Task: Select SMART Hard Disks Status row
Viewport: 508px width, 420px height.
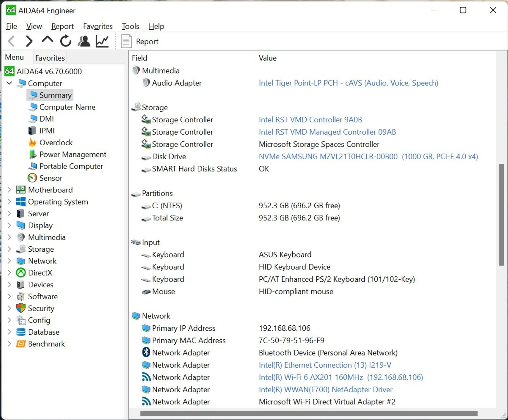Action: coord(312,169)
